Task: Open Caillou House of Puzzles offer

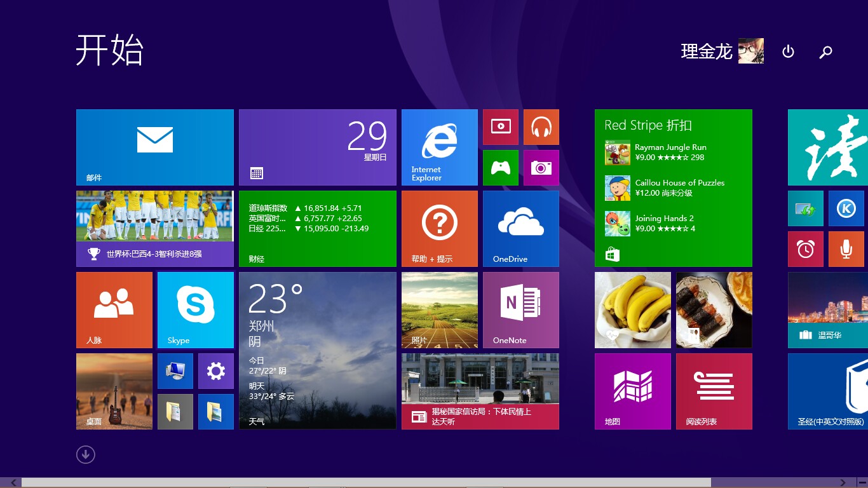Action: click(665, 188)
